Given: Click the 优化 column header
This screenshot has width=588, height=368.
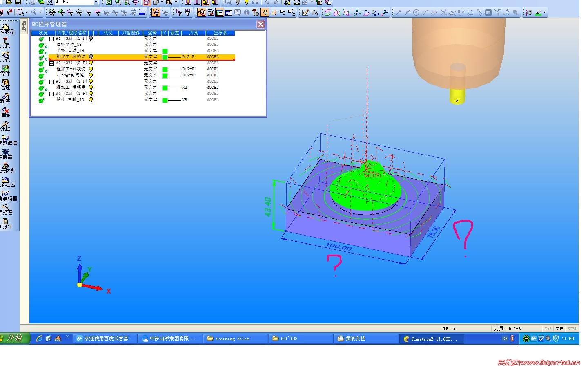Looking at the screenshot, I should coord(108,33).
